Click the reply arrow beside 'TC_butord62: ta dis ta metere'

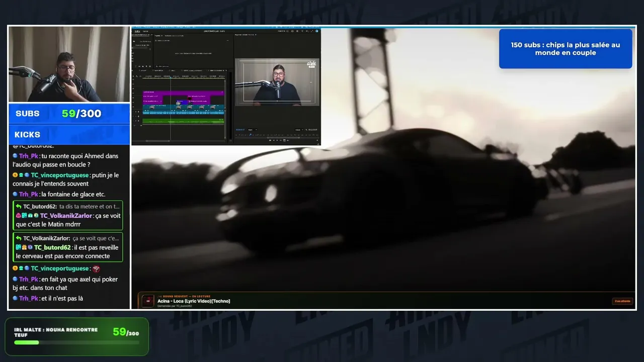[x=18, y=207]
